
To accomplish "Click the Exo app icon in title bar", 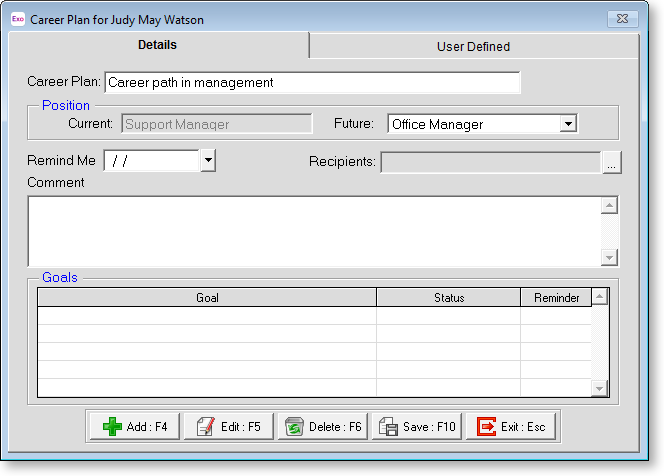I will (17, 18).
